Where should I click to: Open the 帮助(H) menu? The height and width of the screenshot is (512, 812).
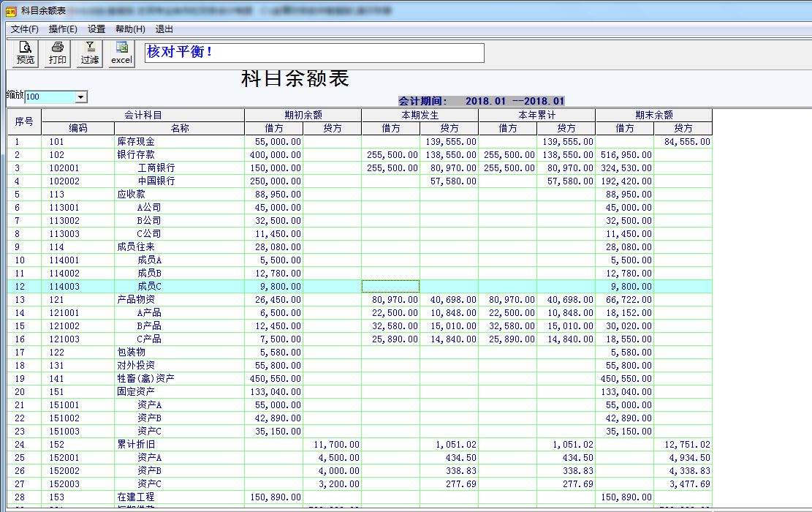130,29
